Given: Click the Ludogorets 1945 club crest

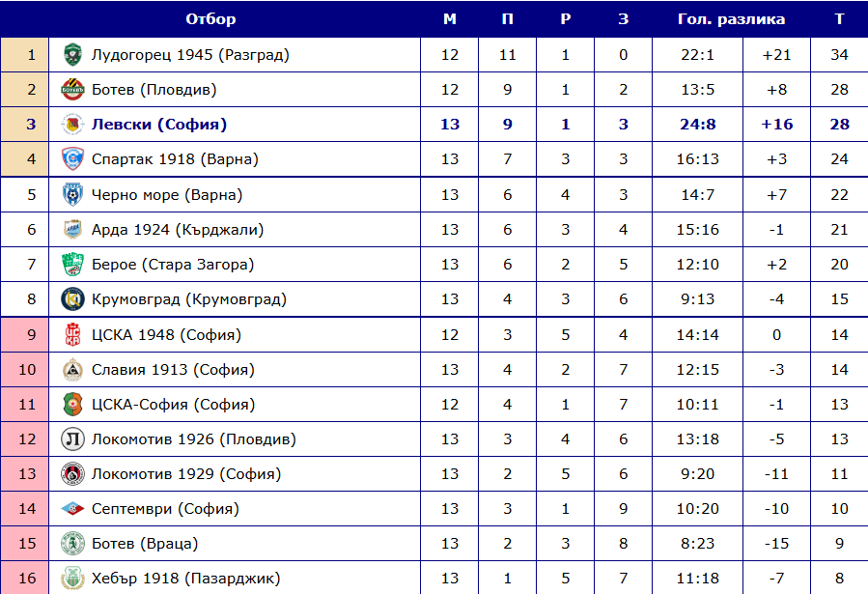Looking at the screenshot, I should click(72, 55).
